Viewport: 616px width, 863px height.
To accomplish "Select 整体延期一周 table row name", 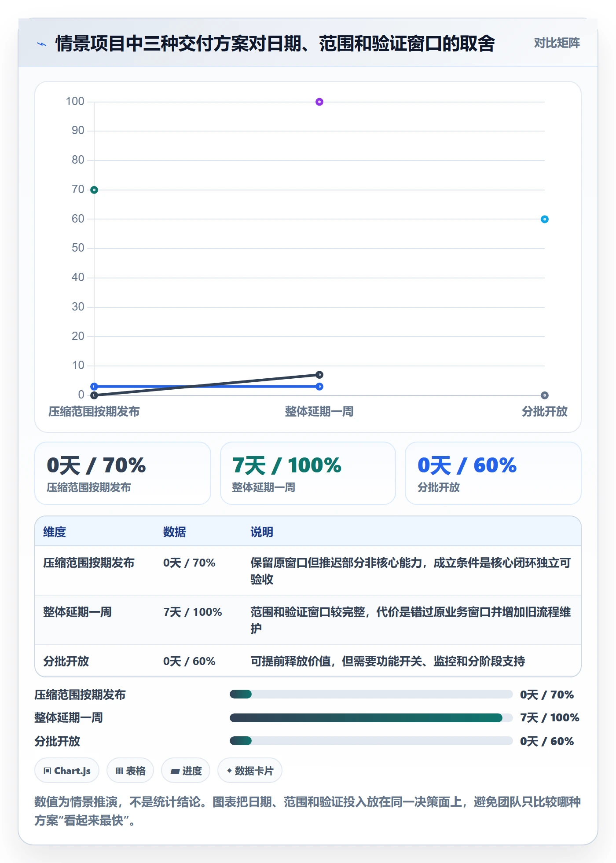I will (x=77, y=612).
